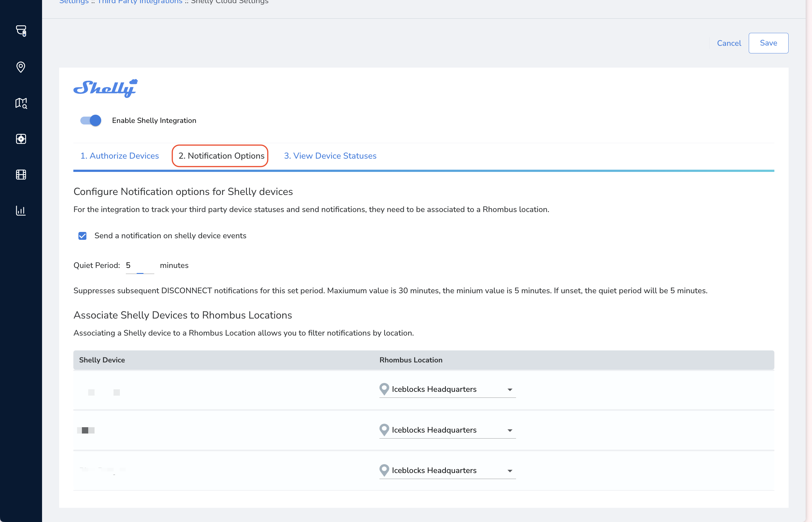Open the sensor square icon in sidebar
812x522 pixels.
tap(21, 139)
